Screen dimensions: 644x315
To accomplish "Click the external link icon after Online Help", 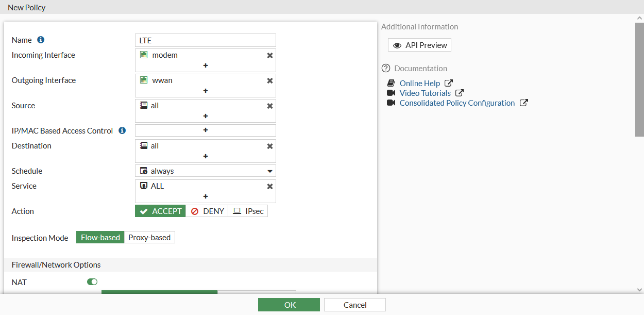I will (x=448, y=82).
